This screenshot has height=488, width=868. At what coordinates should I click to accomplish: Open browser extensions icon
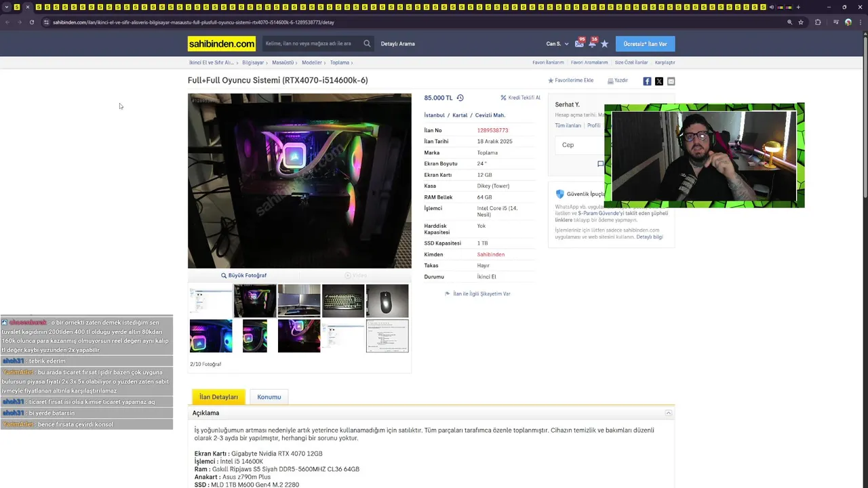(x=818, y=22)
